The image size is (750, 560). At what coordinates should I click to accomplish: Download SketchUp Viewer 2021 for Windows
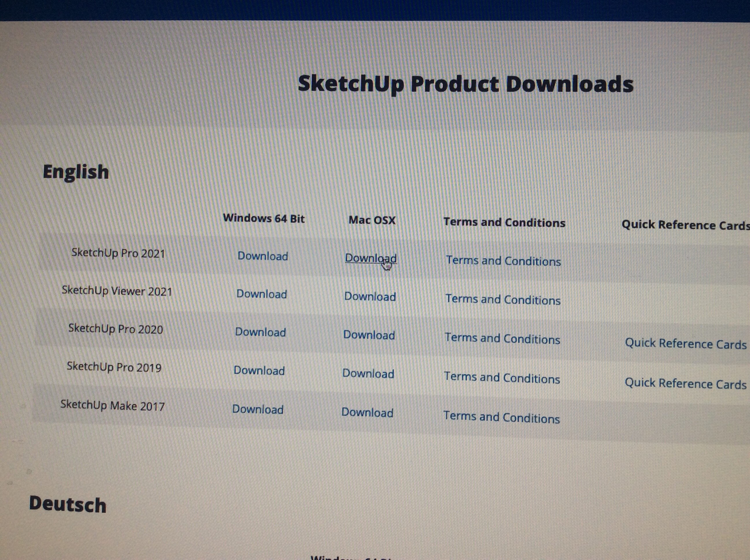tap(261, 294)
